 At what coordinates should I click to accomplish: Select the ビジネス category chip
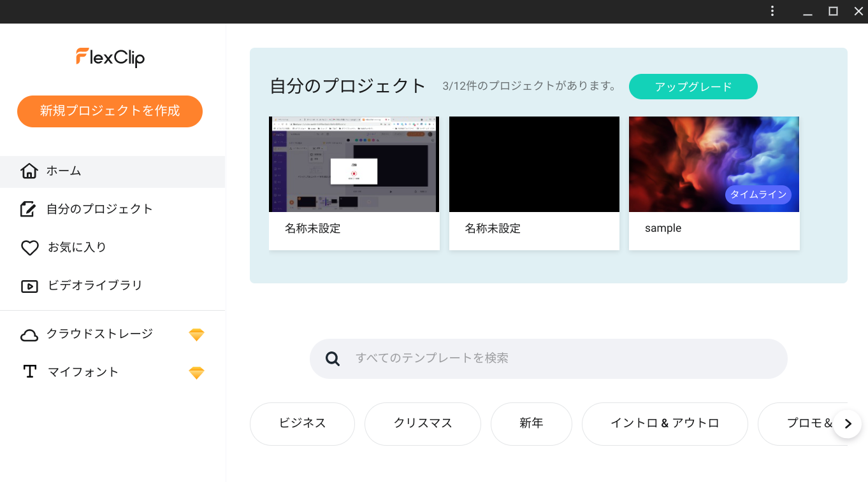tap(302, 423)
